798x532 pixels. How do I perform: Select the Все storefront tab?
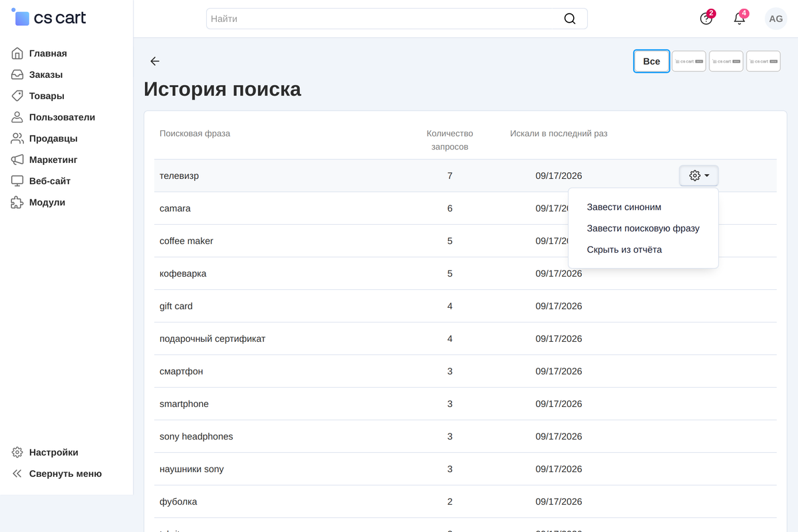click(652, 61)
